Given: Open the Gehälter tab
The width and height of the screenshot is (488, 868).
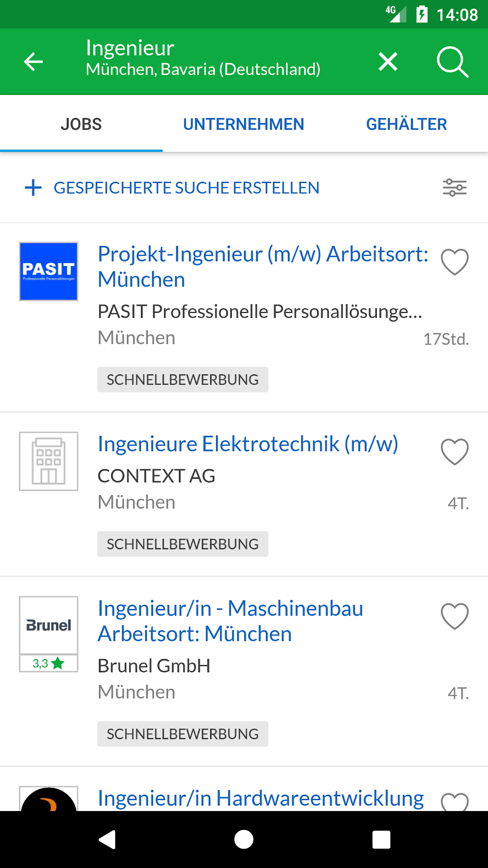Looking at the screenshot, I should [x=406, y=124].
